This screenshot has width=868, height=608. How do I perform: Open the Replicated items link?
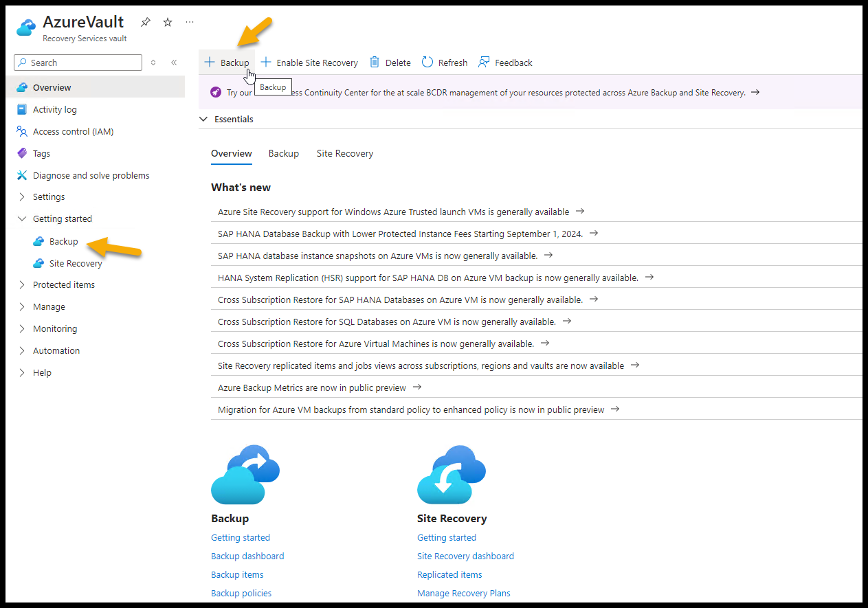[449, 574]
